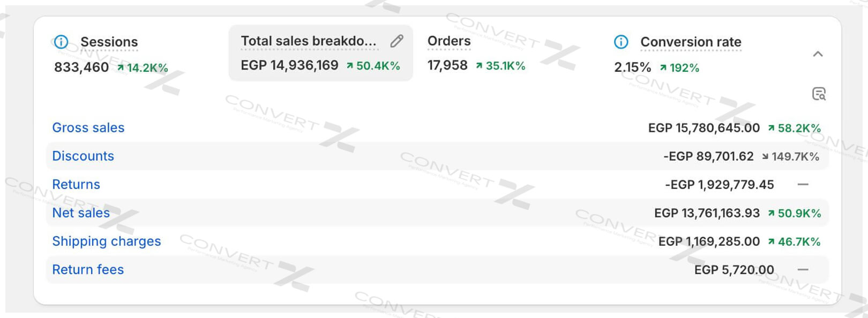Select the Total sales breakdown tab
Screen dimensions: 868x318
pyautogui.click(x=309, y=41)
